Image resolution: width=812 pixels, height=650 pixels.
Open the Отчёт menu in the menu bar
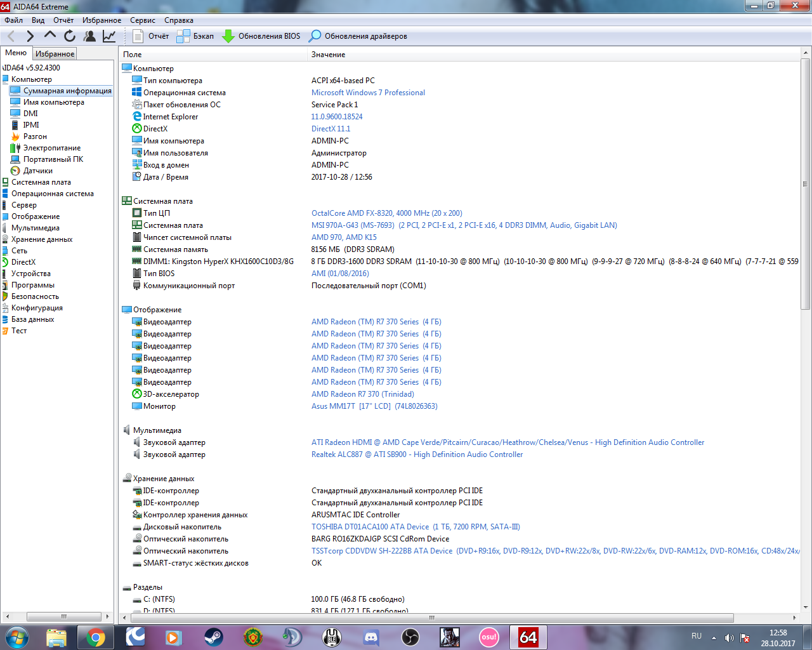(x=63, y=20)
